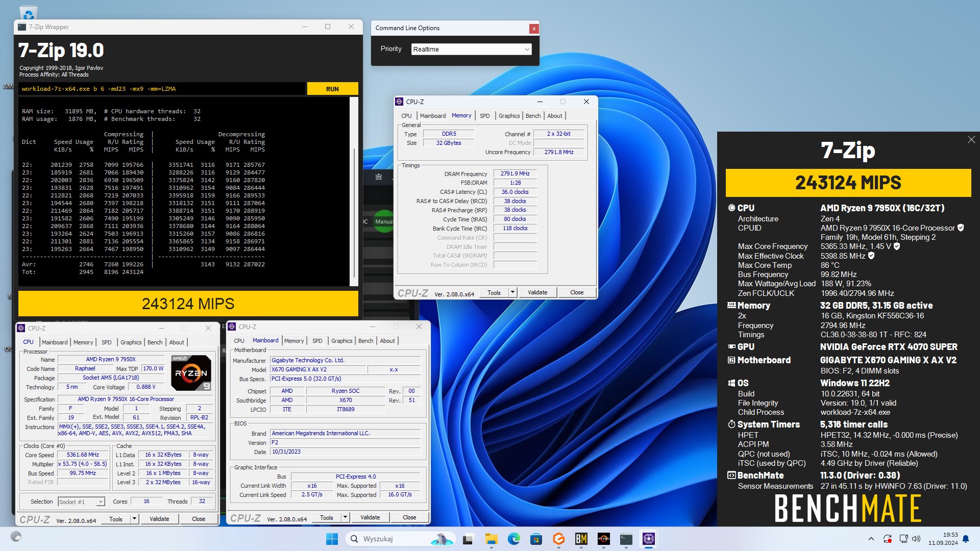
Task: Expand the Tools arrow in the Memory CPU-Z window
Action: (x=513, y=292)
